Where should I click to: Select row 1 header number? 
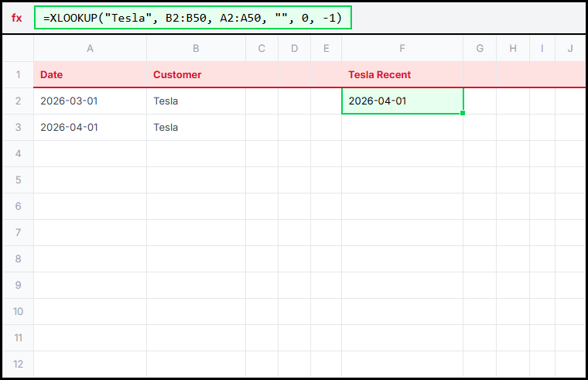click(x=18, y=75)
